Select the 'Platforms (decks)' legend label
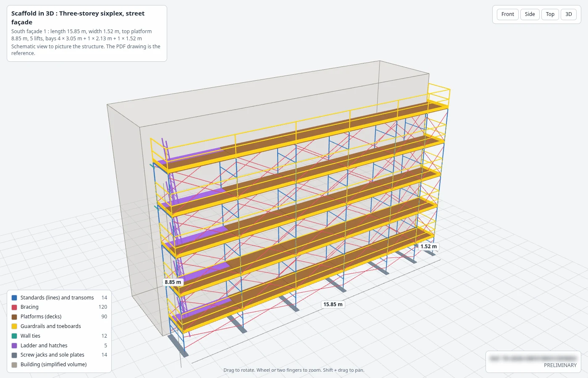588x378 pixels. click(x=41, y=317)
